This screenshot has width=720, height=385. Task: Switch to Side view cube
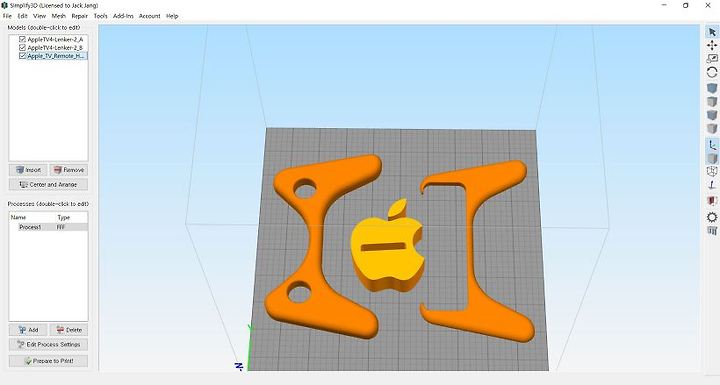(712, 128)
